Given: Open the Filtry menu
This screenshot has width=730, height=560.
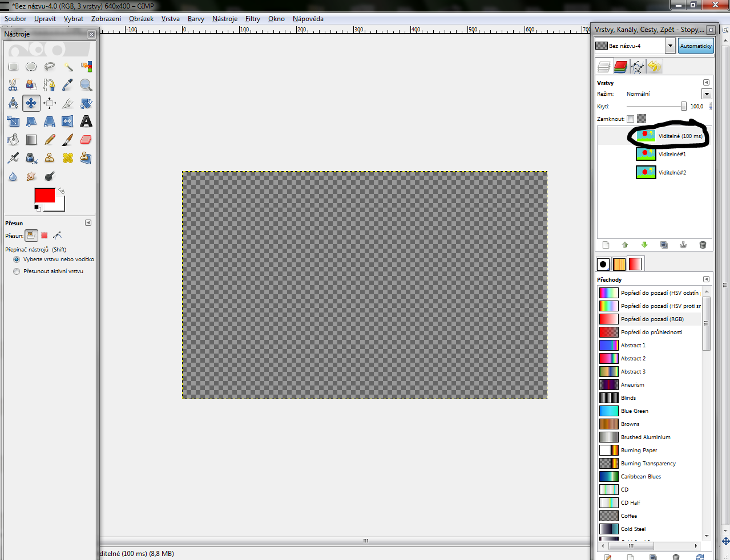Looking at the screenshot, I should pyautogui.click(x=252, y=19).
